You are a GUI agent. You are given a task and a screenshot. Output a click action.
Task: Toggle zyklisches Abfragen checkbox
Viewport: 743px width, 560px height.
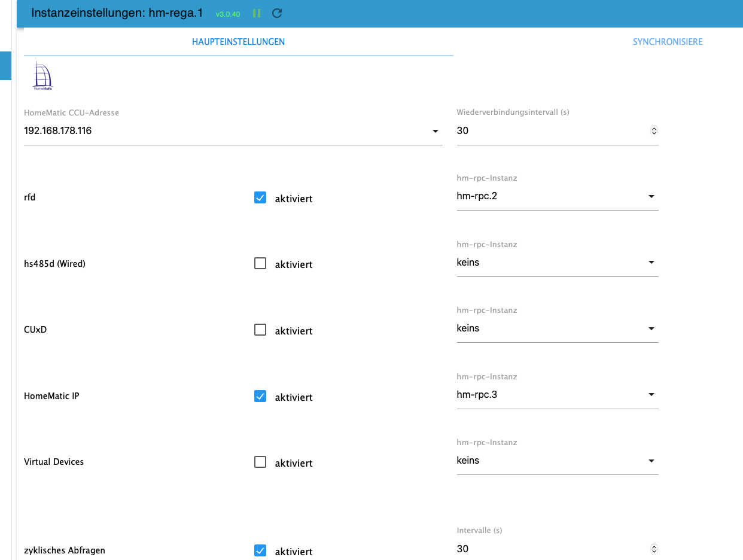260,550
